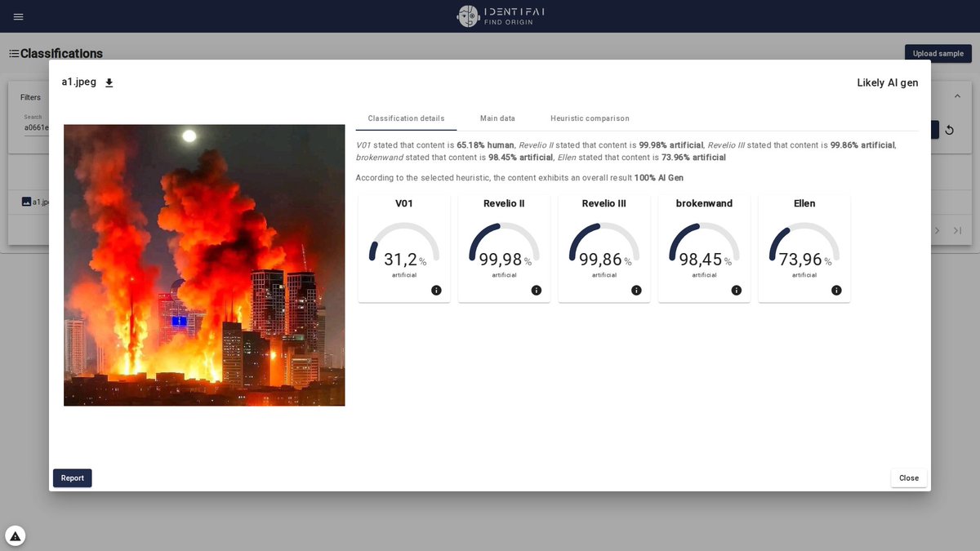Click the warning triangle in the corner
980x551 pixels.
[14, 535]
